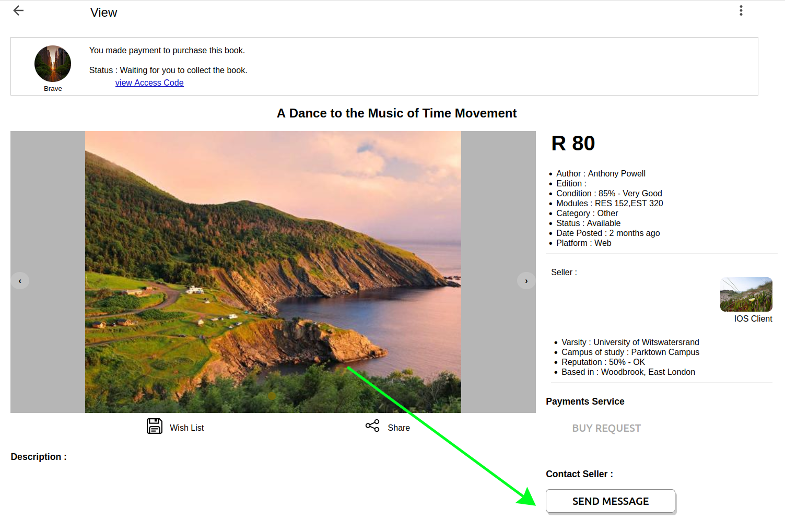Click the Wish List save disk icon
785x532 pixels.
[x=155, y=426]
